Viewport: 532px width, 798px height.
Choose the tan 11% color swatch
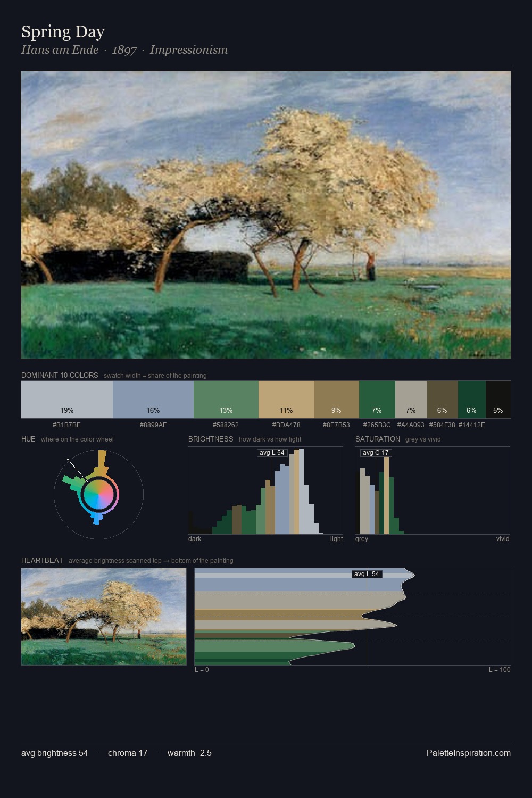pos(286,400)
